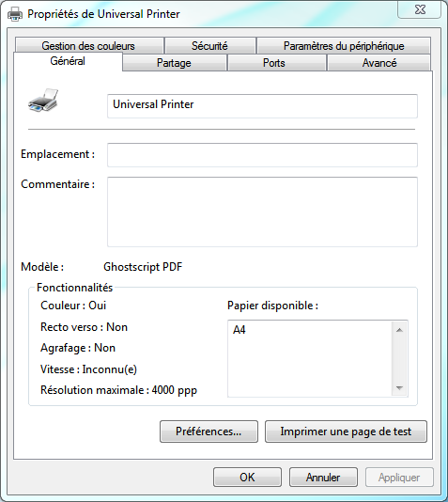The width and height of the screenshot is (448, 502).
Task: Click the large printer icon beside the name field
Action: 43,101
